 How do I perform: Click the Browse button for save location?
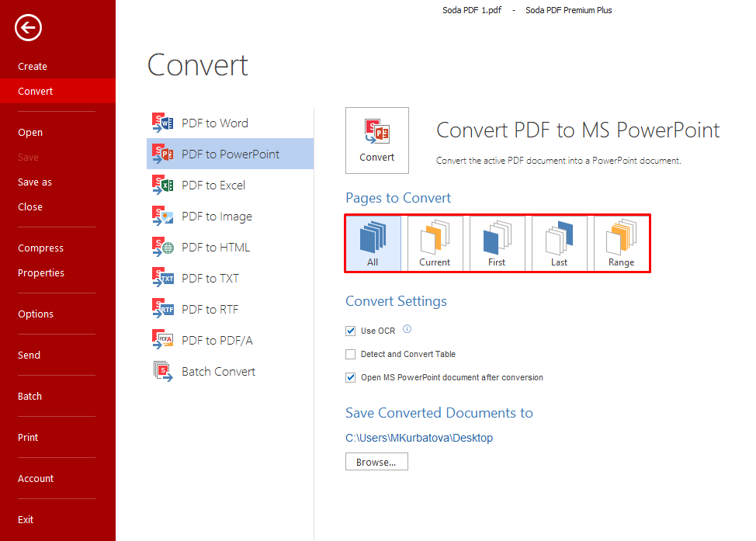point(376,461)
